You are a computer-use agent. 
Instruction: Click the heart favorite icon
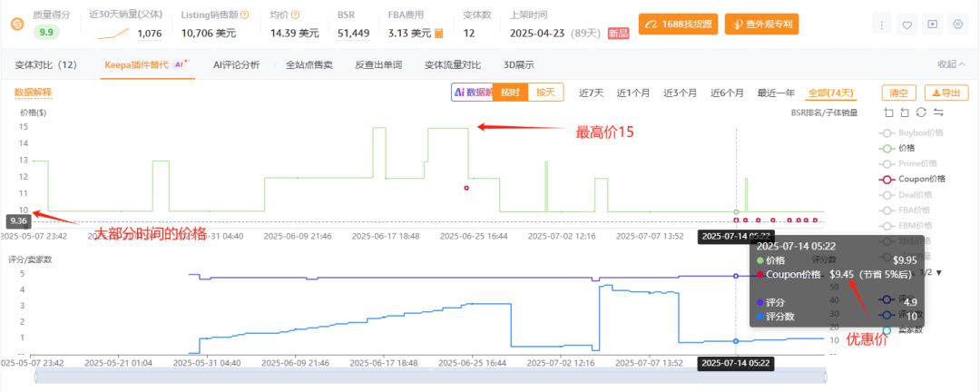pos(906,24)
